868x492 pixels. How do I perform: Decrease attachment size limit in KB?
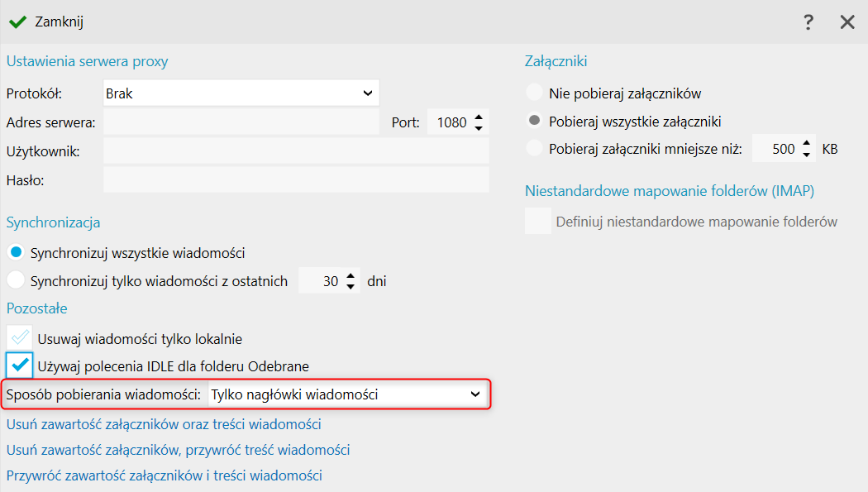[806, 155]
